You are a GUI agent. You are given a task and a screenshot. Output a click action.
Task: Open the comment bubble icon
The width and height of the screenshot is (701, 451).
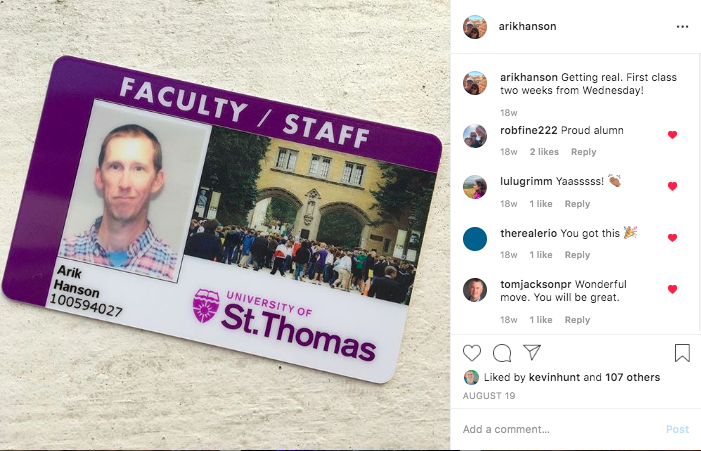click(x=502, y=353)
